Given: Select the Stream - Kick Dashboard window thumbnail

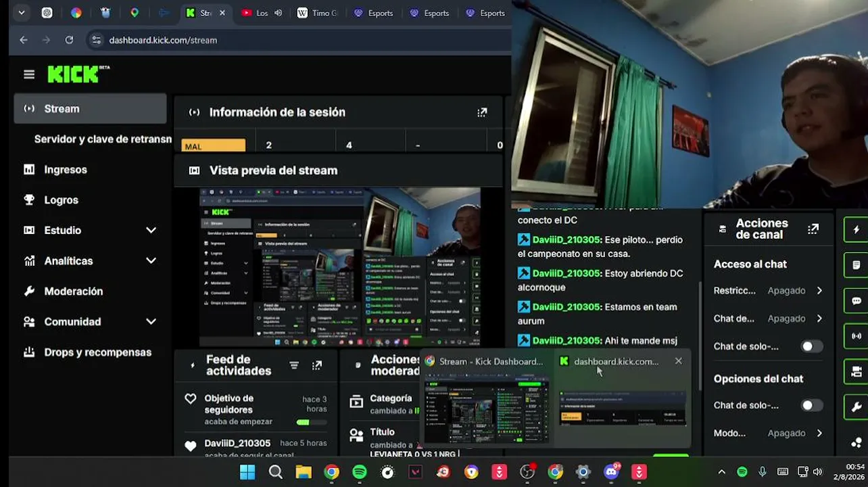Looking at the screenshot, I should pyautogui.click(x=486, y=399).
